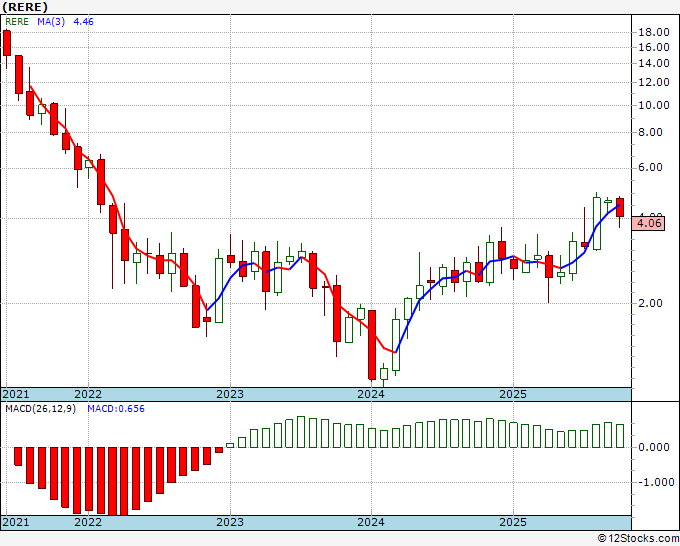Click the 4.46 moving average value
The image size is (680, 546).
[x=83, y=22]
